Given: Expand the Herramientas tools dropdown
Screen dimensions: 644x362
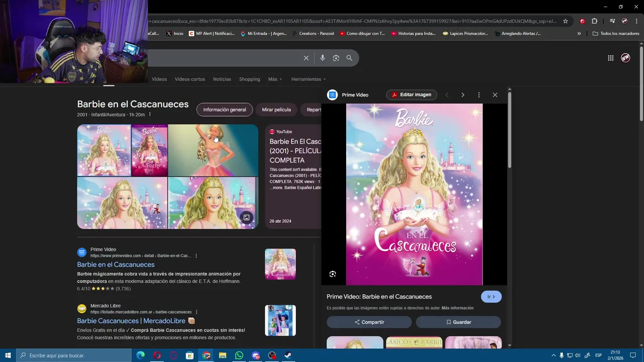Looking at the screenshot, I should tap(308, 79).
